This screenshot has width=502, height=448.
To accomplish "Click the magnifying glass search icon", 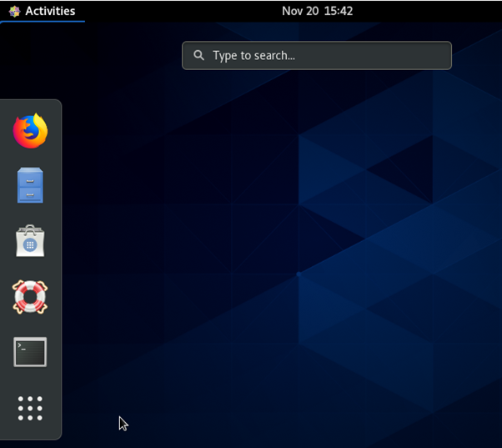I will pos(198,56).
